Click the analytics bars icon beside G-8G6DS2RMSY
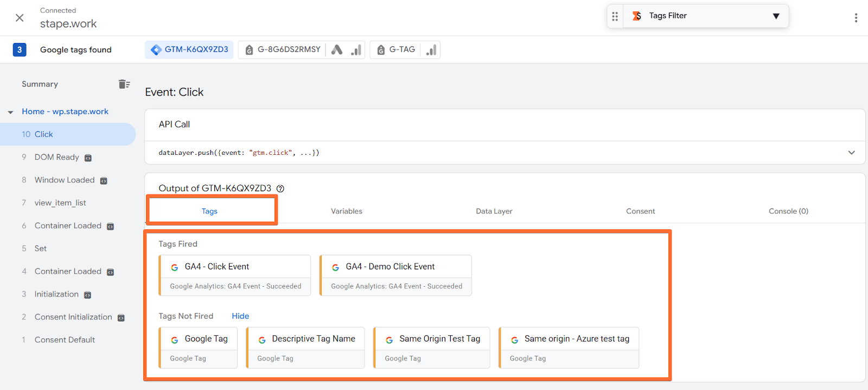The height and width of the screenshot is (390, 868). pos(356,50)
